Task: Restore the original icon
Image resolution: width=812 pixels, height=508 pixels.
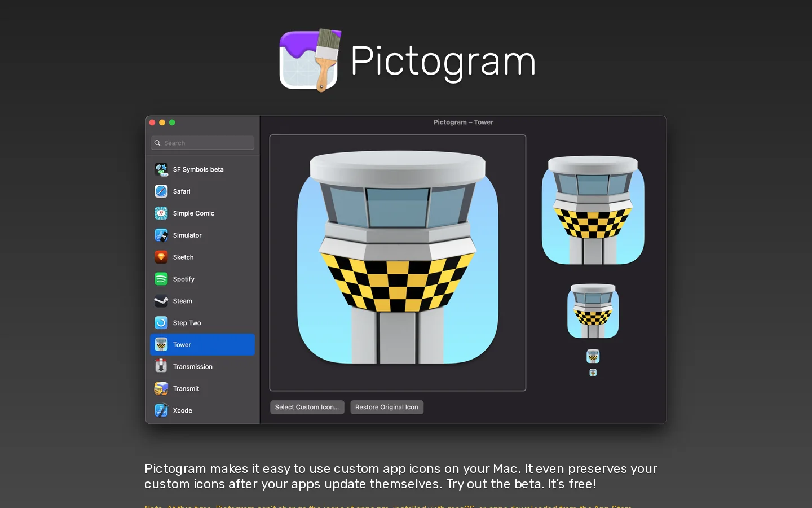Action: tap(387, 407)
